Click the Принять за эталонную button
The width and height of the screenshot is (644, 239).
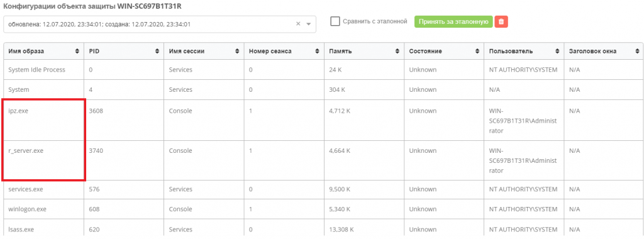[453, 22]
